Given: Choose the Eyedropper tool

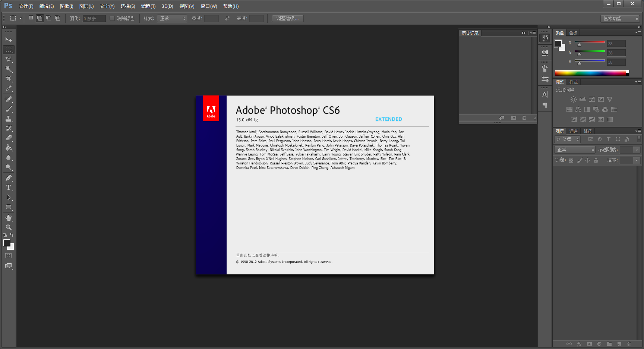Looking at the screenshot, I should (9, 89).
